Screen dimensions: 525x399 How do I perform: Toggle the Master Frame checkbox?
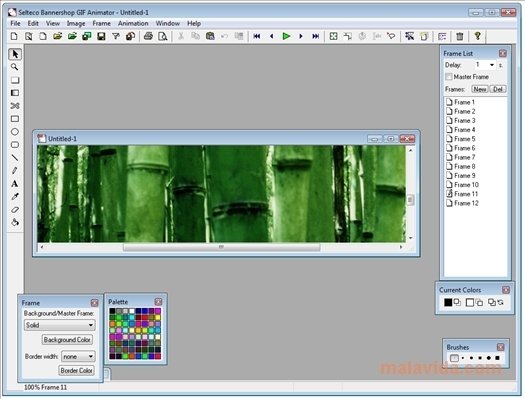click(449, 77)
